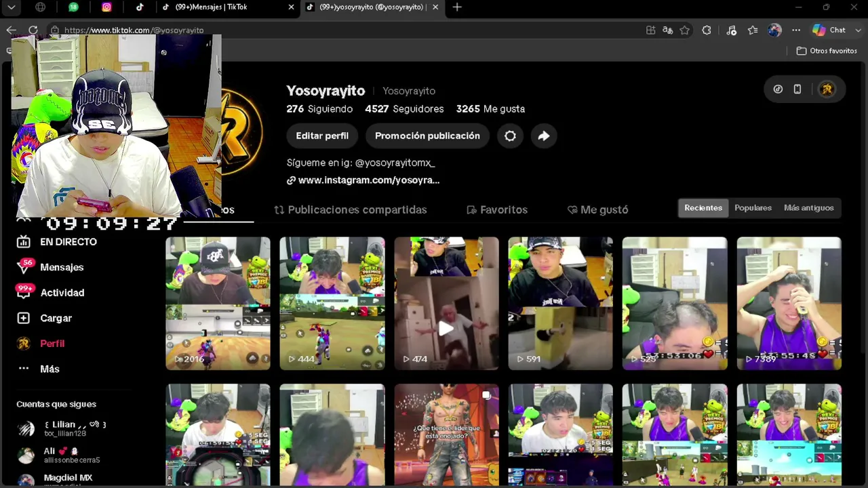Open the Me gustó tab
Screen dimensions: 868x488
pos(597,210)
